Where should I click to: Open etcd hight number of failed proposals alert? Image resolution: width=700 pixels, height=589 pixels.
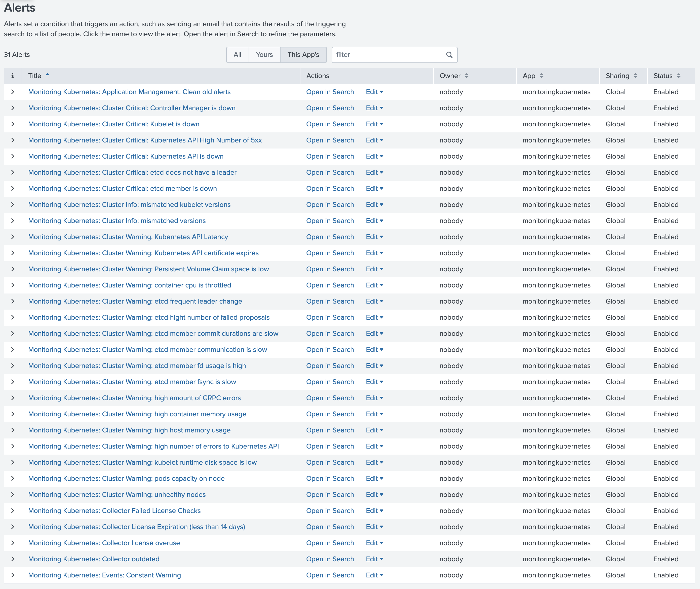pyautogui.click(x=149, y=317)
